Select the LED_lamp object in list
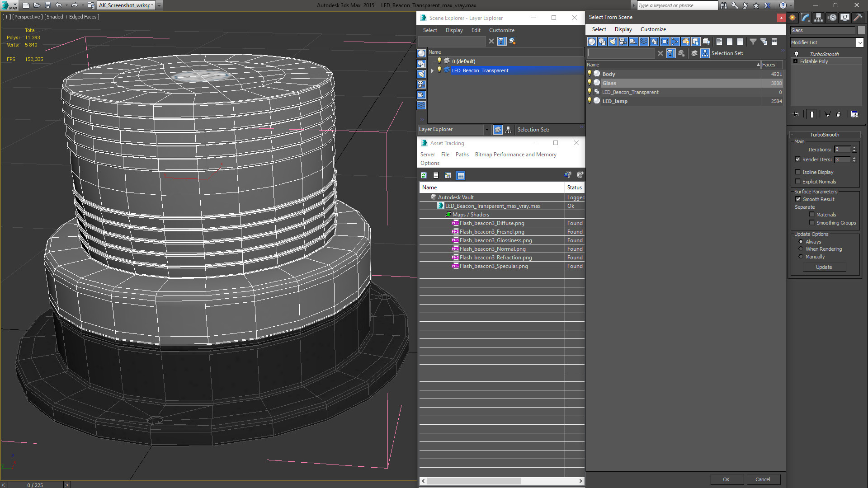This screenshot has height=488, width=868. tap(615, 101)
